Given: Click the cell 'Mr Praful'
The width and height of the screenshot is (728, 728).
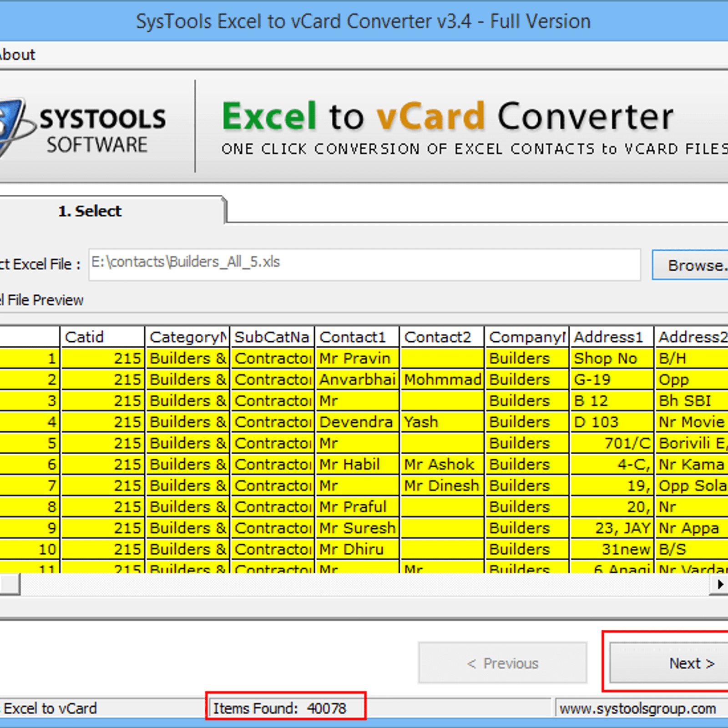Looking at the screenshot, I should 357,507.
